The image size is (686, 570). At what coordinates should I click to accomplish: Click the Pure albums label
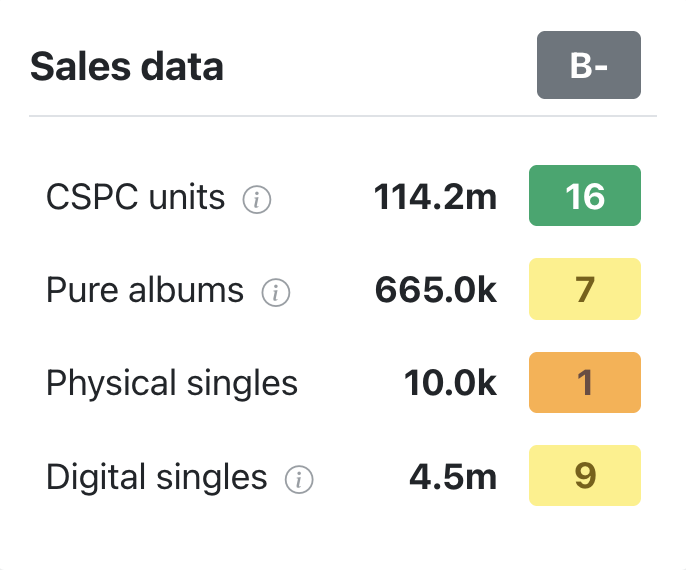pyautogui.click(x=145, y=290)
